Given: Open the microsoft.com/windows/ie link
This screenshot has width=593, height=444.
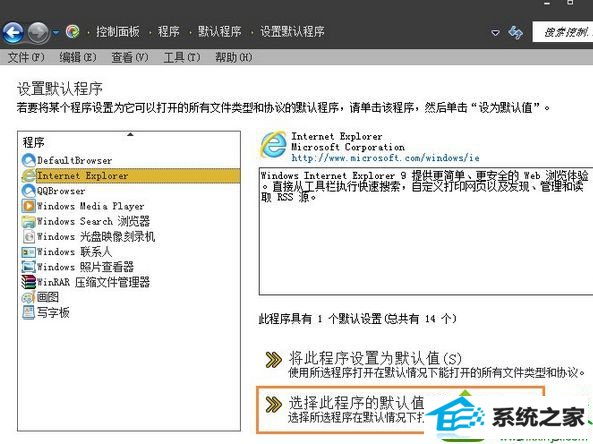Looking at the screenshot, I should tap(385, 158).
